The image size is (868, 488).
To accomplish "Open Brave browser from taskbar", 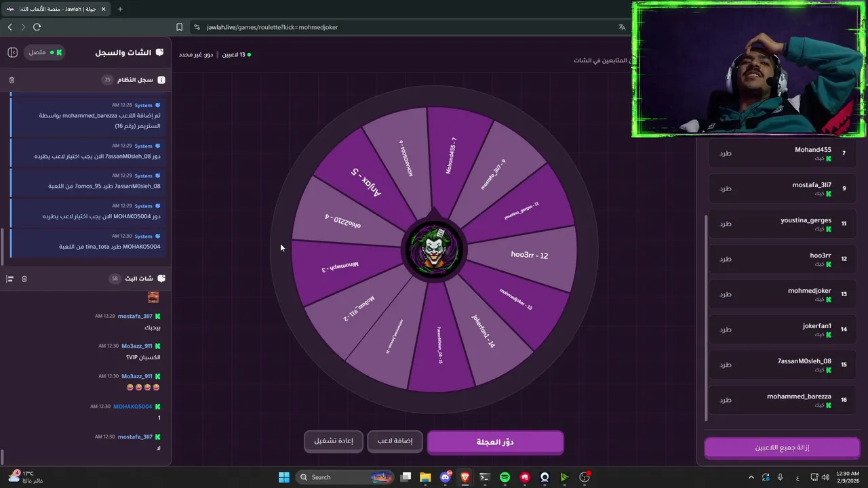I will point(465,477).
